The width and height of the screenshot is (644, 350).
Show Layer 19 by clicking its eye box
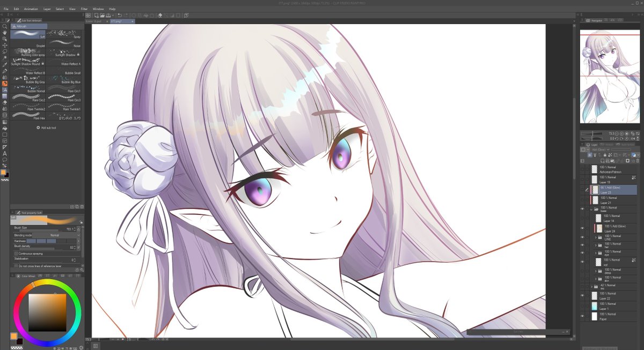tap(583, 179)
